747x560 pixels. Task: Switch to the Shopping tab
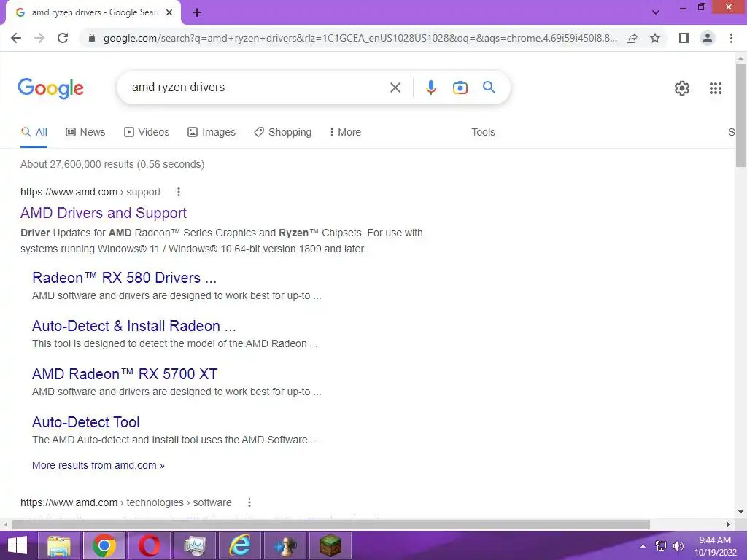point(282,133)
